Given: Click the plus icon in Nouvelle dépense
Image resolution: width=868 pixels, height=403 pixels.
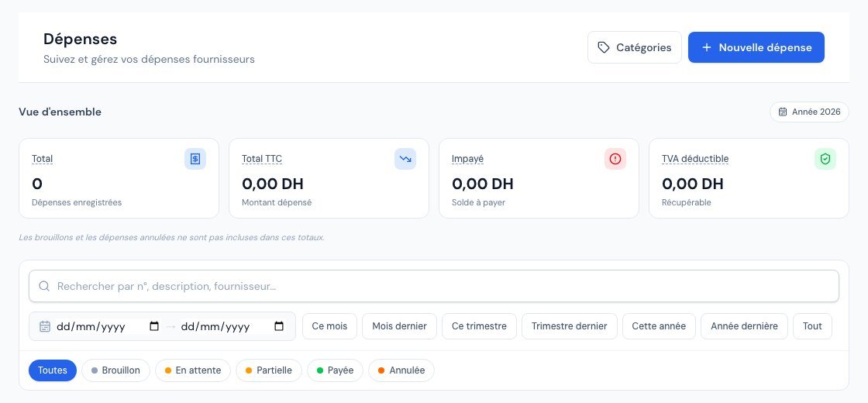Looking at the screenshot, I should click(x=706, y=47).
